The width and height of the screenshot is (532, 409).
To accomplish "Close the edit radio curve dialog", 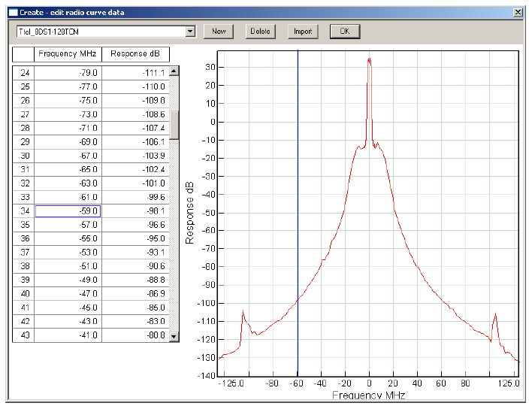I will (517, 12).
